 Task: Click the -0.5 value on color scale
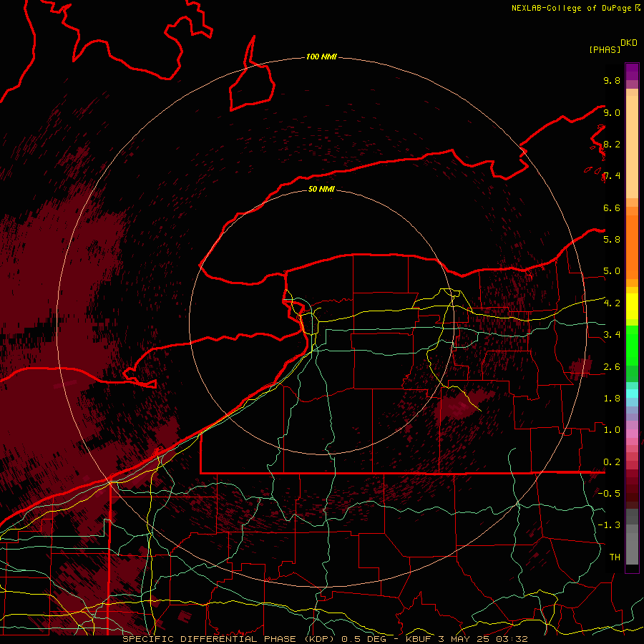click(609, 493)
